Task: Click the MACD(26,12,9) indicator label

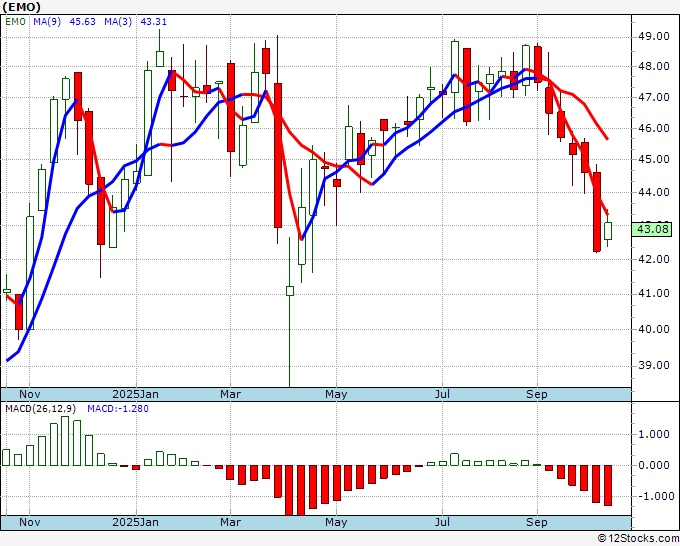Action: [41, 409]
